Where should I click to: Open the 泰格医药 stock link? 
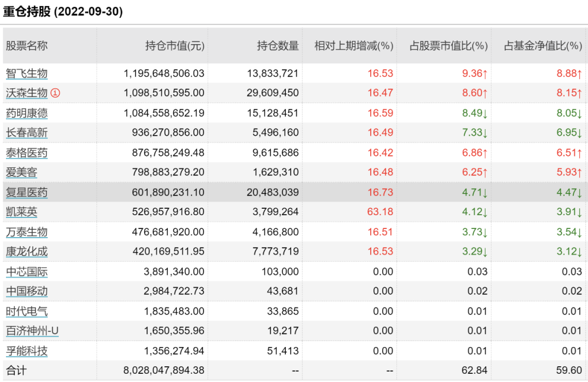click(27, 153)
